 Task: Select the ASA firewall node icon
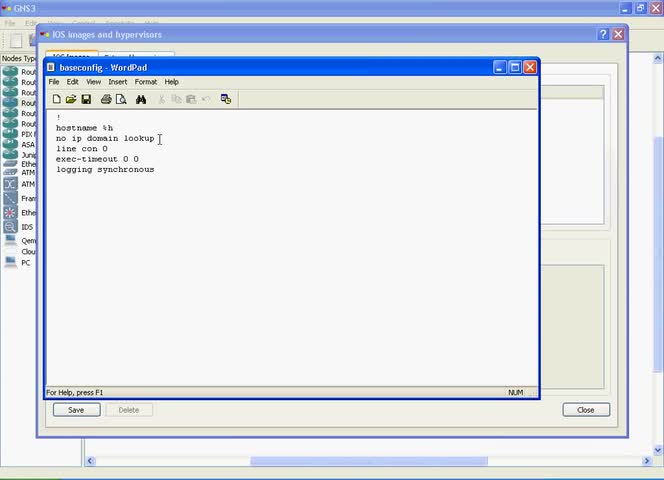(x=10, y=144)
